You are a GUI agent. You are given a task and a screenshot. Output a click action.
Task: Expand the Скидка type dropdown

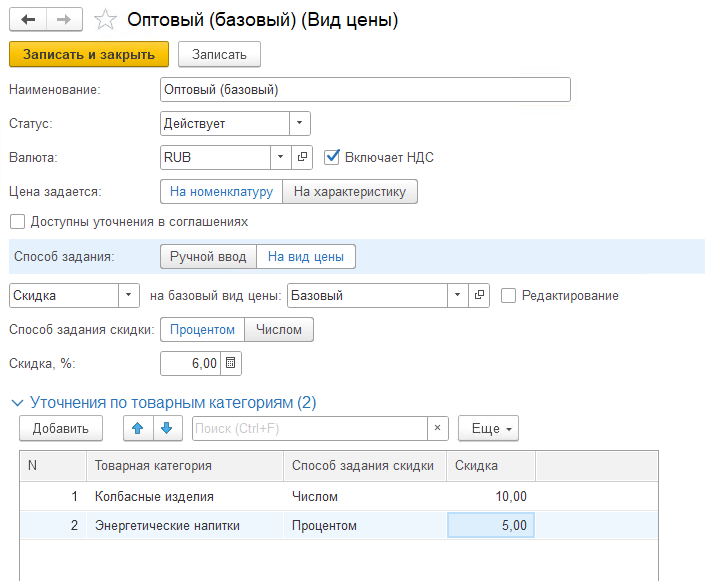(129, 296)
